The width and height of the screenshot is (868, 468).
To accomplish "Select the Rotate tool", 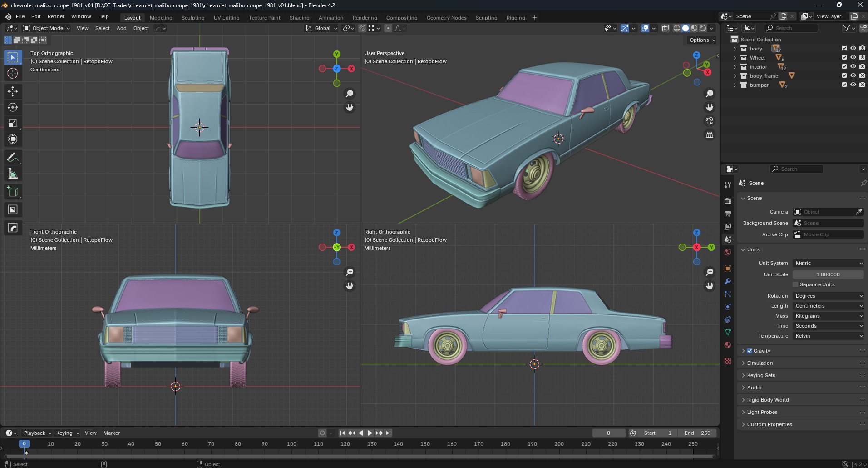I will pos(13,107).
